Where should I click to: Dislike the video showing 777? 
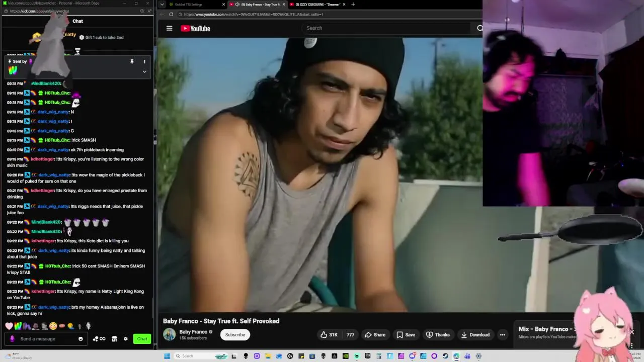click(350, 335)
